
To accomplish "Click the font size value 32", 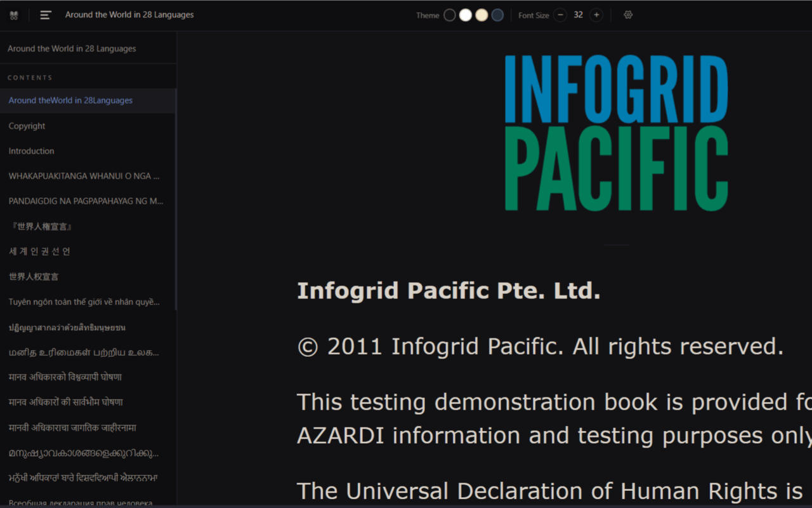I will click(x=578, y=15).
